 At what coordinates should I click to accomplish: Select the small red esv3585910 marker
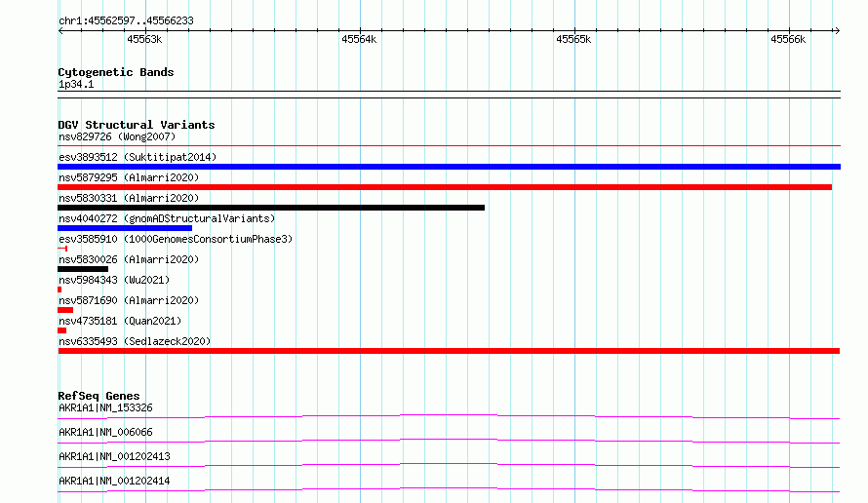(62, 249)
